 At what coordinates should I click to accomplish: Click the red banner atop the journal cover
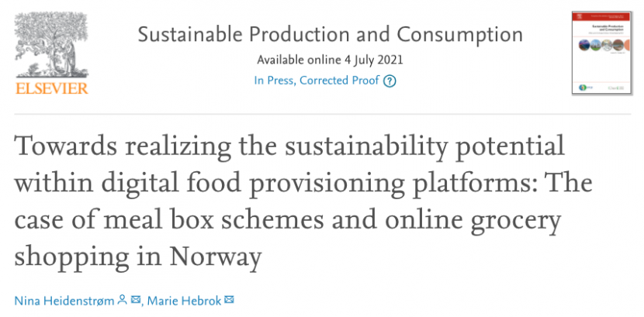coord(601,16)
